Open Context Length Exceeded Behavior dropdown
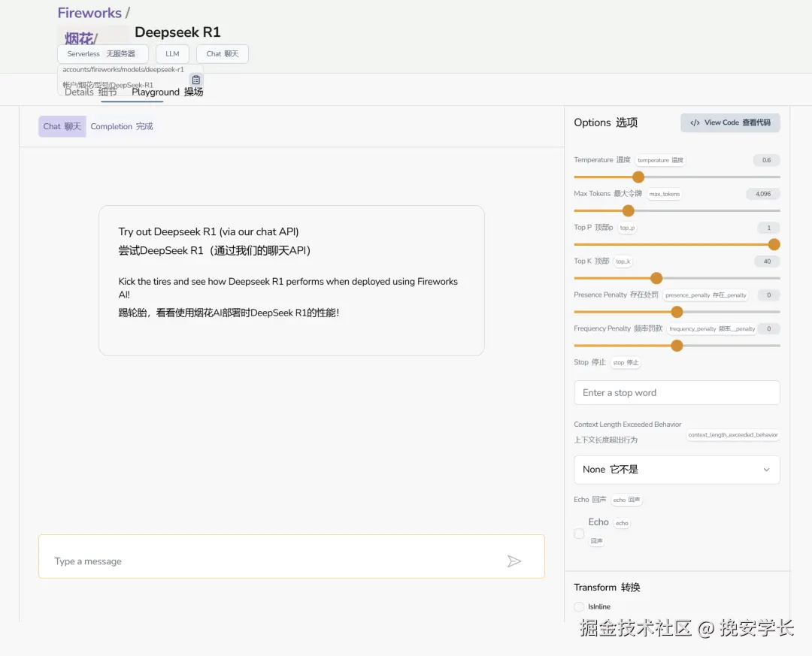This screenshot has height=656, width=812. tap(677, 470)
